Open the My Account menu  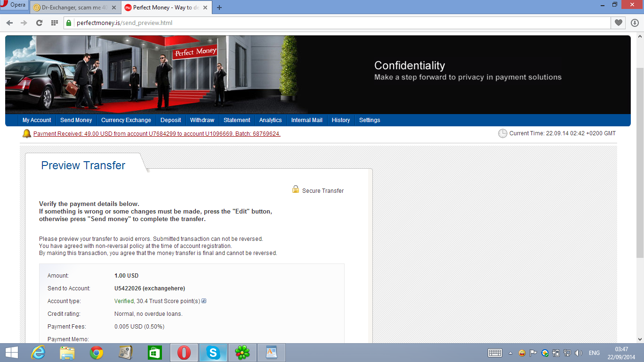[x=37, y=120]
